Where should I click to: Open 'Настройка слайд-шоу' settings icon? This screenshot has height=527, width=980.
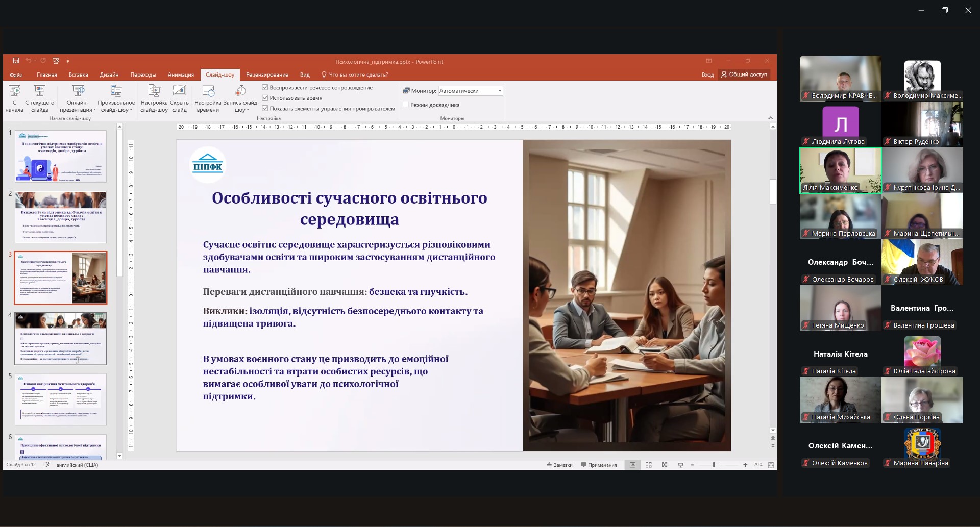point(154,92)
